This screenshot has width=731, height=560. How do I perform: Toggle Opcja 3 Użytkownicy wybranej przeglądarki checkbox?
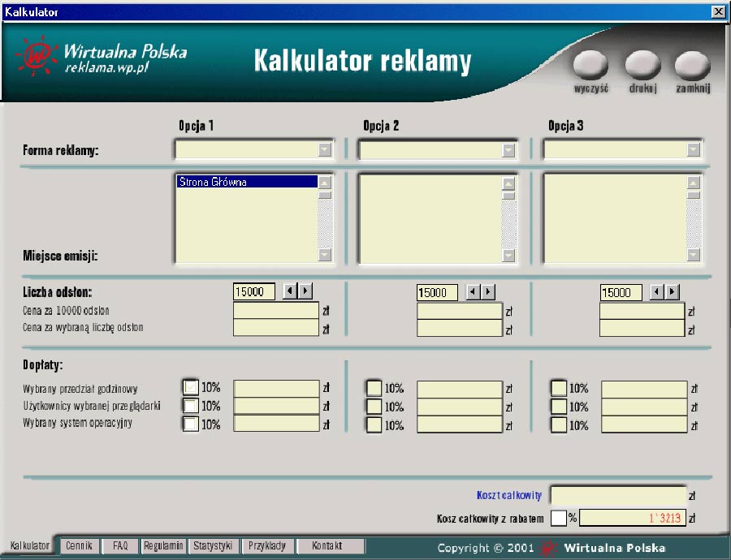[559, 407]
